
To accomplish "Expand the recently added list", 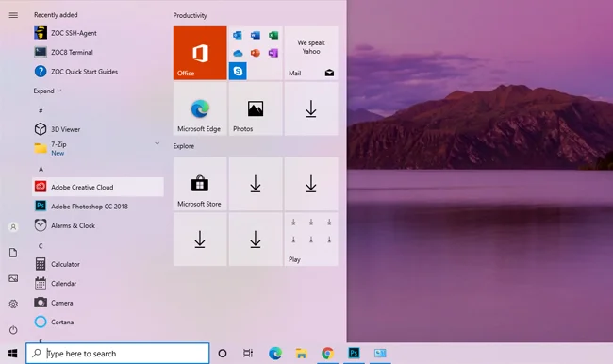I will [x=47, y=91].
